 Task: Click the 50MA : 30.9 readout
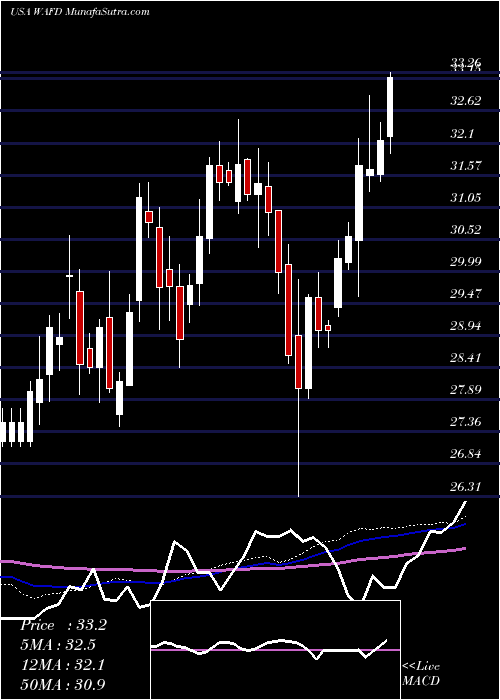click(63, 684)
